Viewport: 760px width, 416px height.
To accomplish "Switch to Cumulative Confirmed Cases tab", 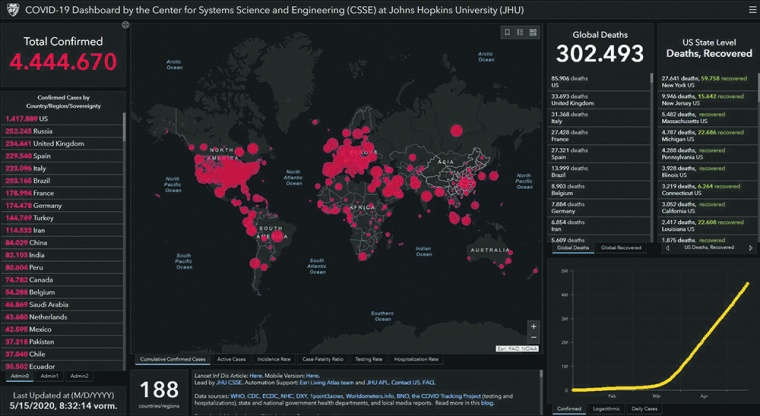I will click(173, 359).
